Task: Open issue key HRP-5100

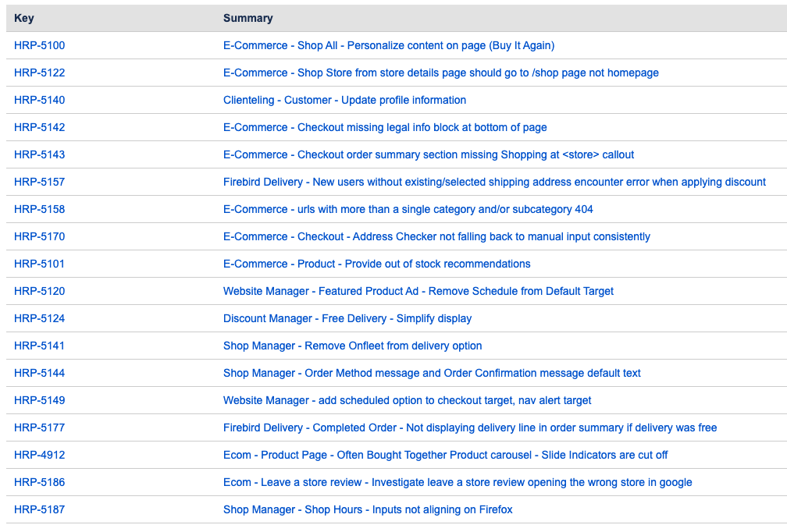Action: 39,45
